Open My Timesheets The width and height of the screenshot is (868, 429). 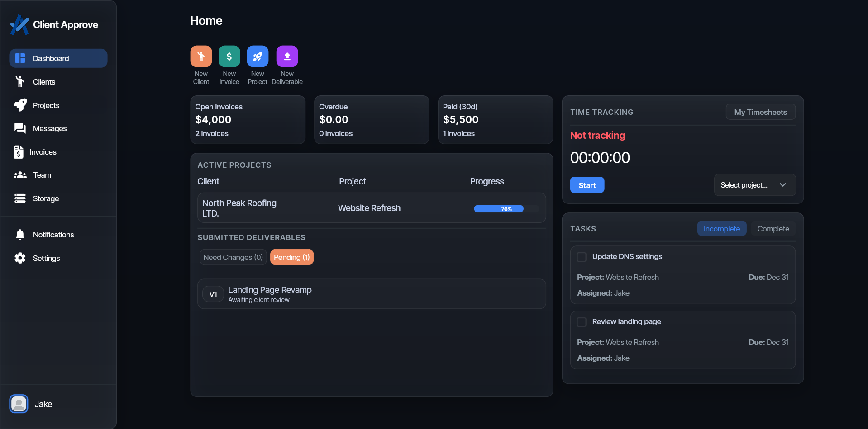[x=760, y=112]
